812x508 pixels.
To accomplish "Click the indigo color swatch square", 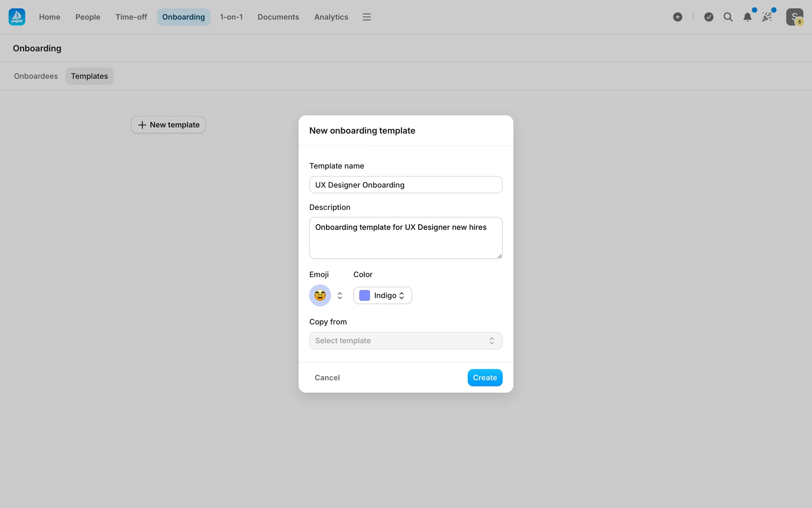I will pyautogui.click(x=365, y=295).
